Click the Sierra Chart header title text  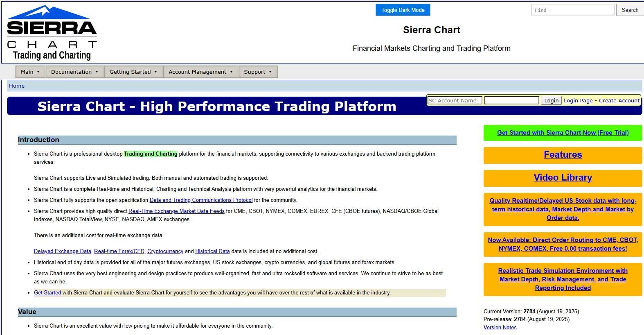[431, 30]
